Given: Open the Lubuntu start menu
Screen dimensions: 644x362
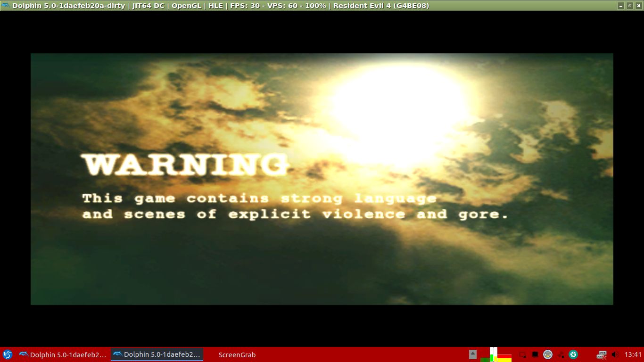Looking at the screenshot, I should 8,354.
